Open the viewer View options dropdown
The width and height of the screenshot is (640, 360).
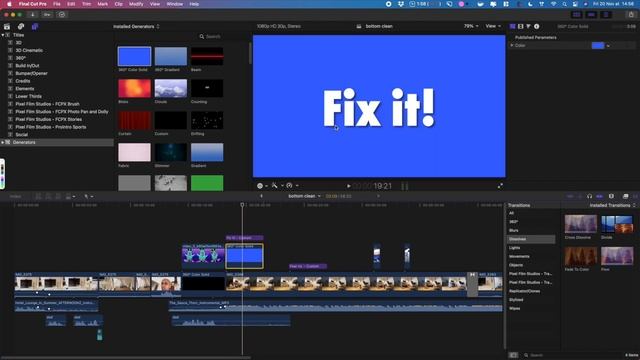point(493,26)
